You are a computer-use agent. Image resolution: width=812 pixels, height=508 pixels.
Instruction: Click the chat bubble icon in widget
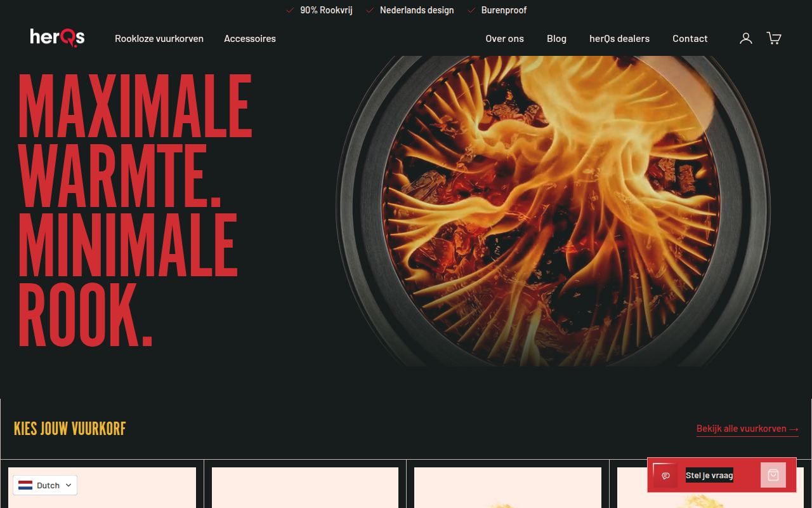[x=665, y=476]
